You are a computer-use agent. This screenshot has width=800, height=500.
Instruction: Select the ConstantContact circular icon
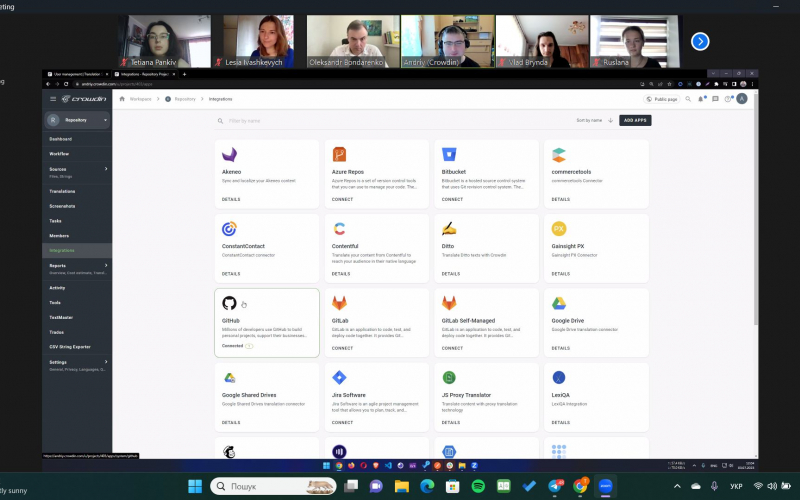pos(229,229)
